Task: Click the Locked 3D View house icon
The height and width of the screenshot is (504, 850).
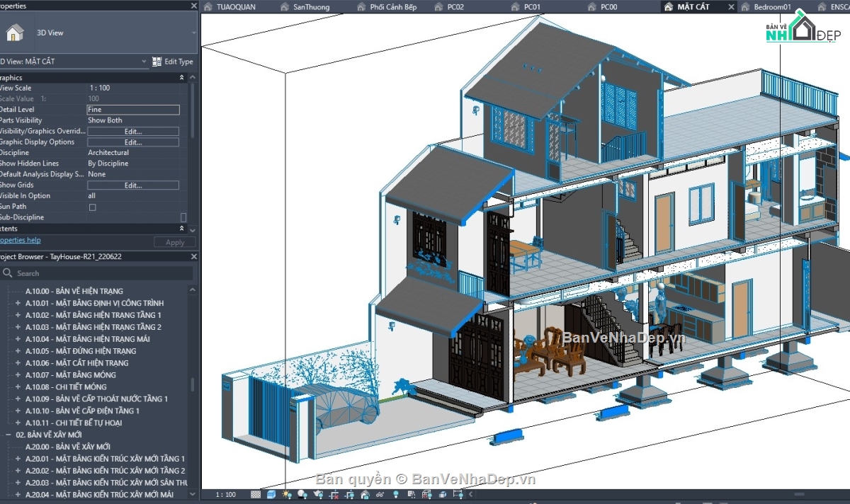Action: [x=364, y=496]
